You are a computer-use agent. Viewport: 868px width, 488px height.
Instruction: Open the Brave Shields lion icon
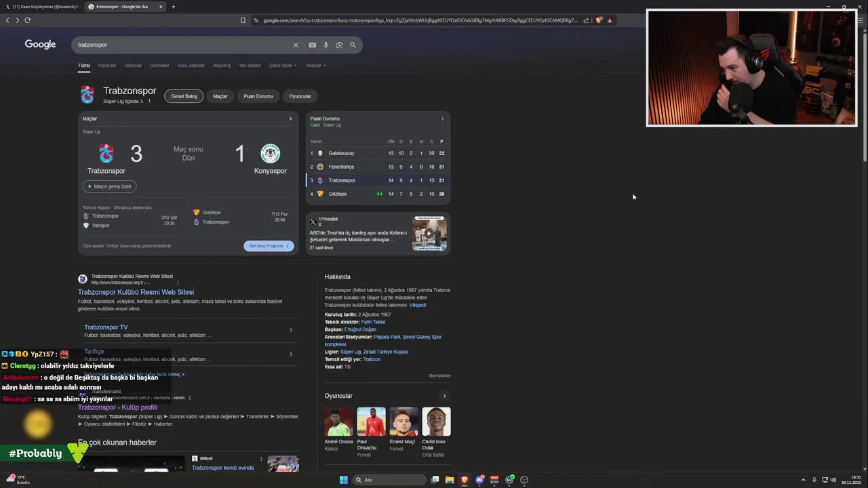tap(599, 20)
